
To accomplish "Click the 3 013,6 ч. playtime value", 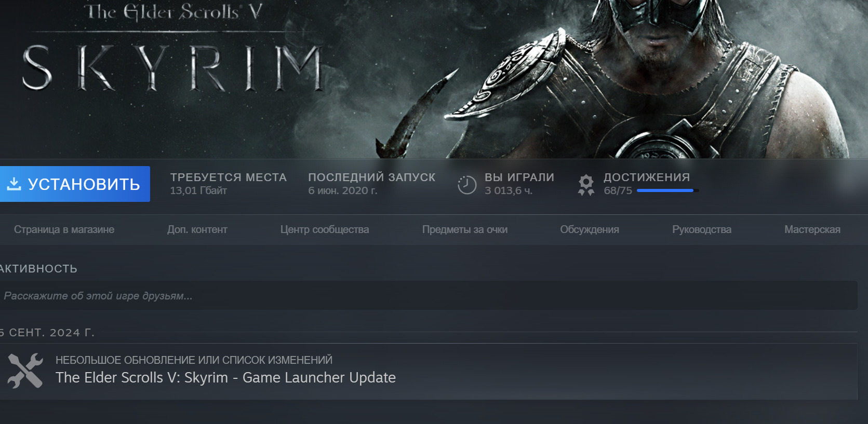I will (x=509, y=190).
